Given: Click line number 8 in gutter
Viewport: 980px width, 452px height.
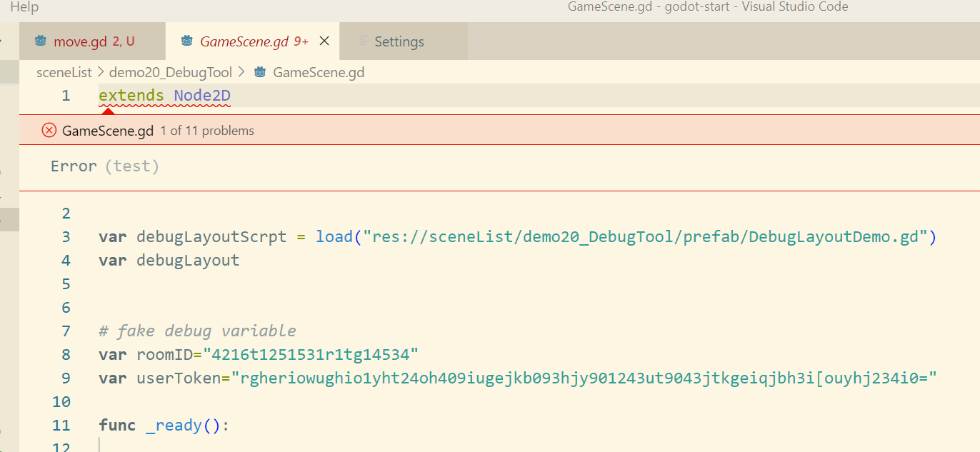Looking at the screenshot, I should pos(66,355).
